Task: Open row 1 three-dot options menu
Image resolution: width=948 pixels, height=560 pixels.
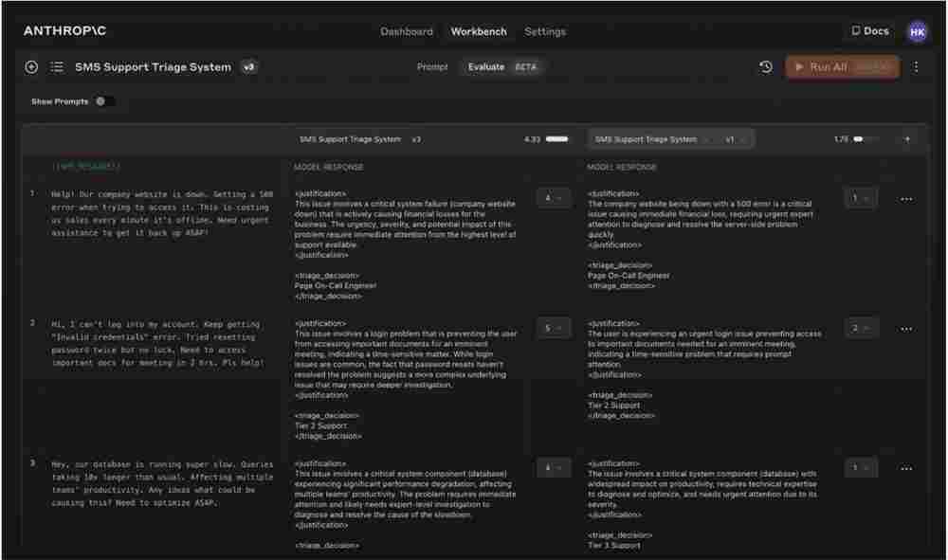Action: pyautogui.click(x=906, y=198)
